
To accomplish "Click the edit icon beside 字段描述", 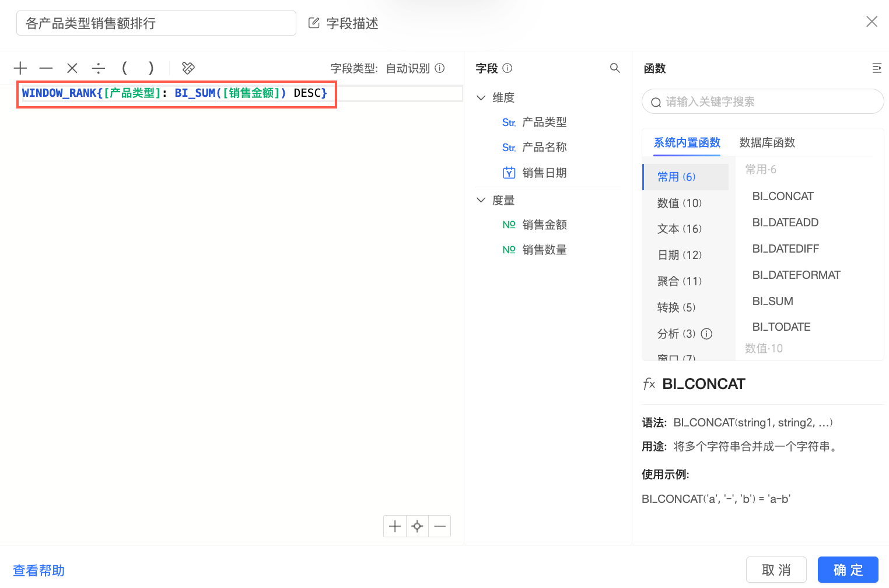I will point(314,23).
